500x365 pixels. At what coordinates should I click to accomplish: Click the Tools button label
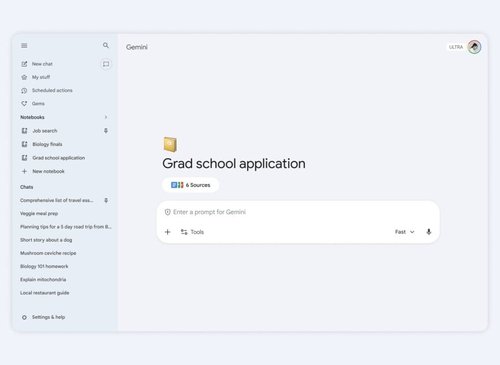197,232
